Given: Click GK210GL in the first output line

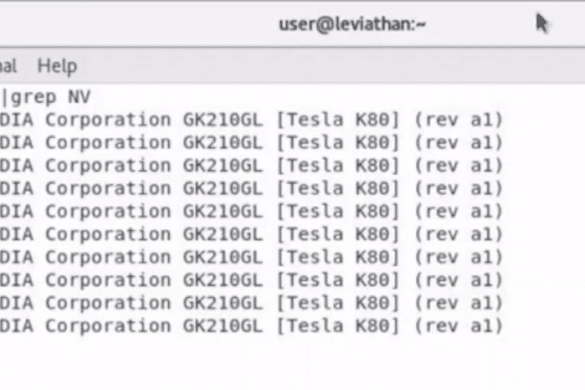Looking at the screenshot, I should point(223,120).
